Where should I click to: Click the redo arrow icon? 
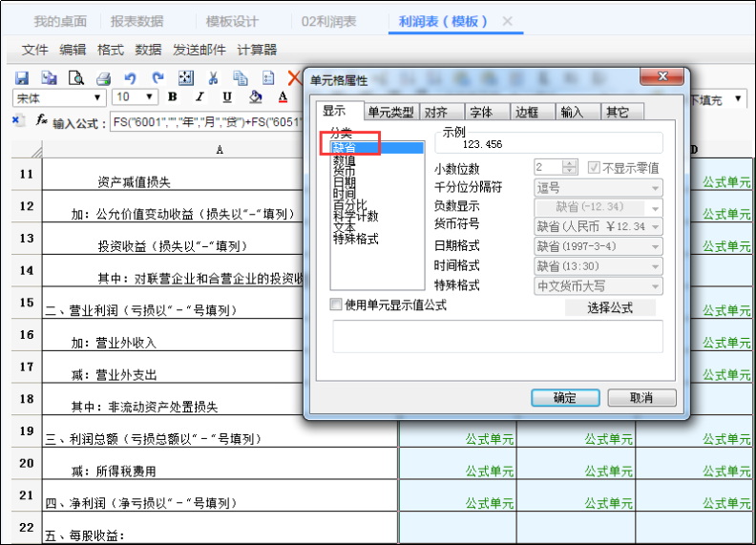(x=157, y=78)
